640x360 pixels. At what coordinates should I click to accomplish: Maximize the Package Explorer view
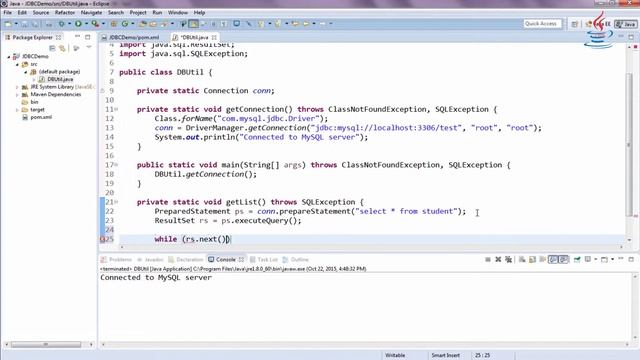click(x=88, y=37)
